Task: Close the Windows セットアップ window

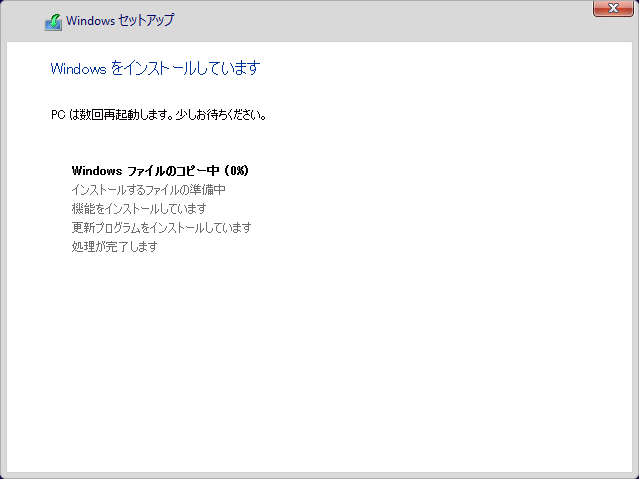Action: click(x=613, y=8)
